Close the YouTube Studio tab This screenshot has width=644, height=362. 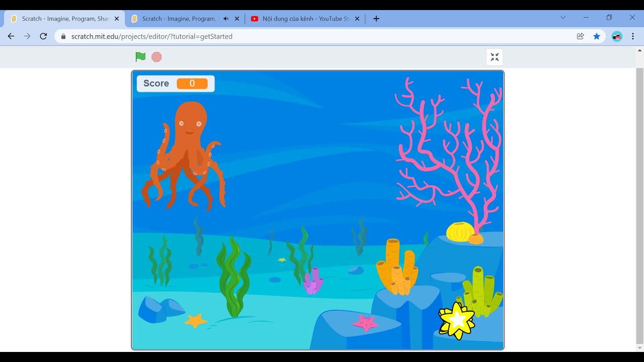[357, 19]
